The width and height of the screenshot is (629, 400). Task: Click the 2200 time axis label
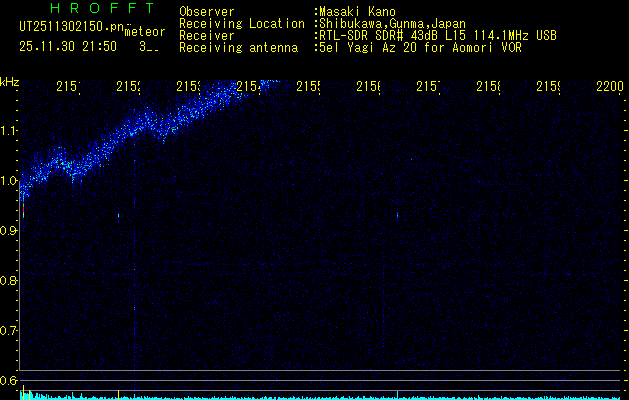coord(609,89)
